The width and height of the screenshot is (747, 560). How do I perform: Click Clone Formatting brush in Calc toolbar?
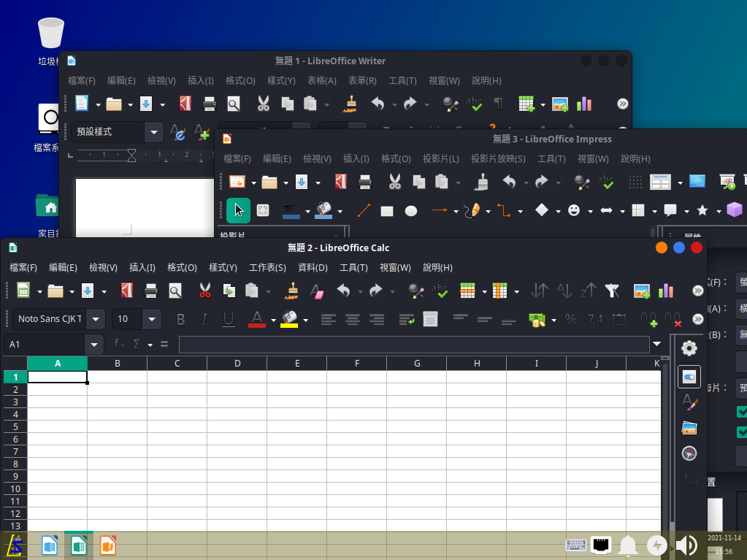(x=293, y=291)
